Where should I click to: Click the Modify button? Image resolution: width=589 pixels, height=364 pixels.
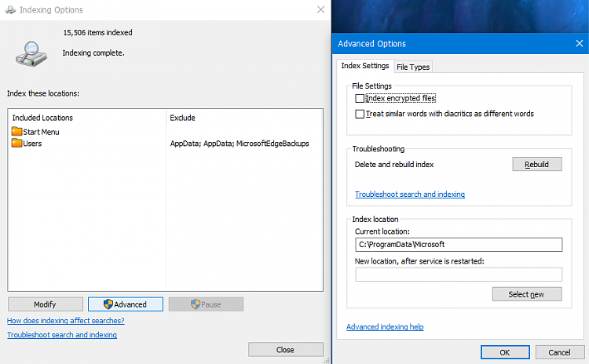[x=45, y=304]
